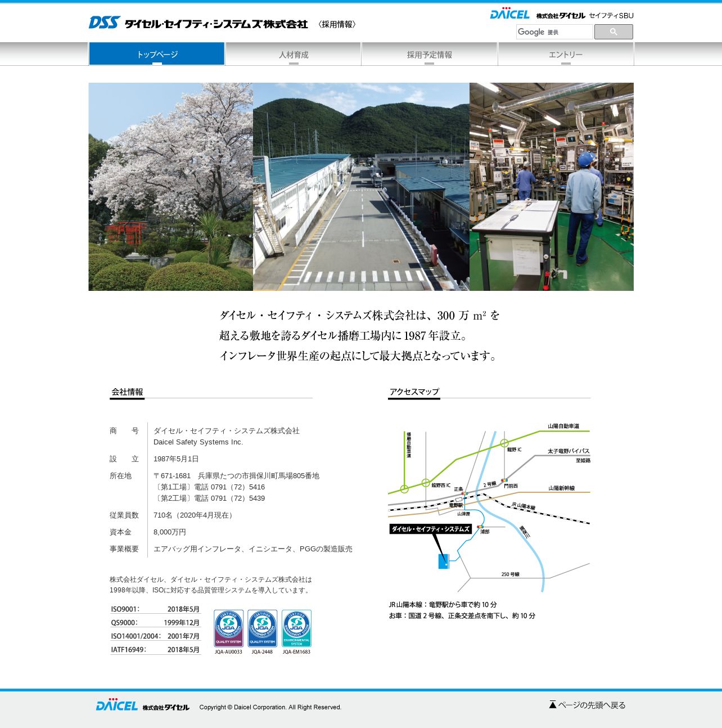The width and height of the screenshot is (722, 728).
Task: Click the 株式会社ダイセル セイフティSBU header text
Action: (585, 16)
